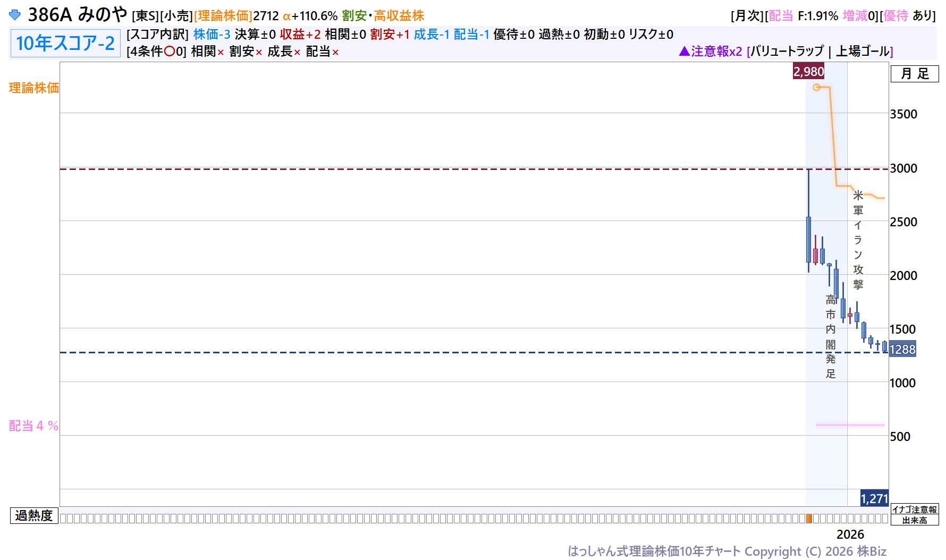The width and height of the screenshot is (946, 560).
Task: Click the [優待 あり] header text
Action: [x=908, y=16]
